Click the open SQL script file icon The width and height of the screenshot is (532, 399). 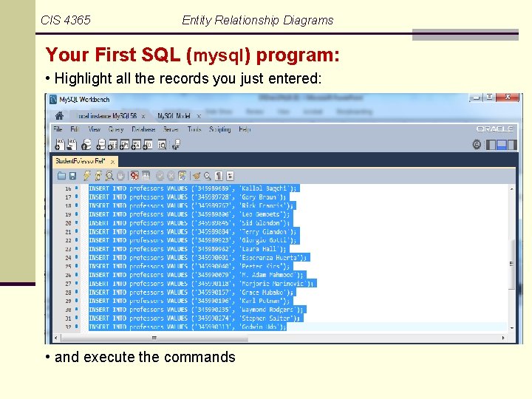(72, 144)
